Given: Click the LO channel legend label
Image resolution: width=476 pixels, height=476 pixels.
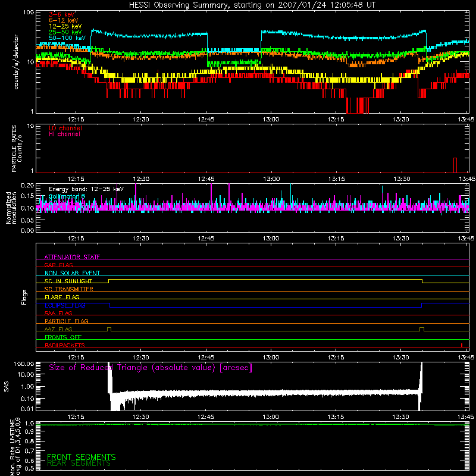Looking at the screenshot, I should pyautogui.click(x=65, y=128).
